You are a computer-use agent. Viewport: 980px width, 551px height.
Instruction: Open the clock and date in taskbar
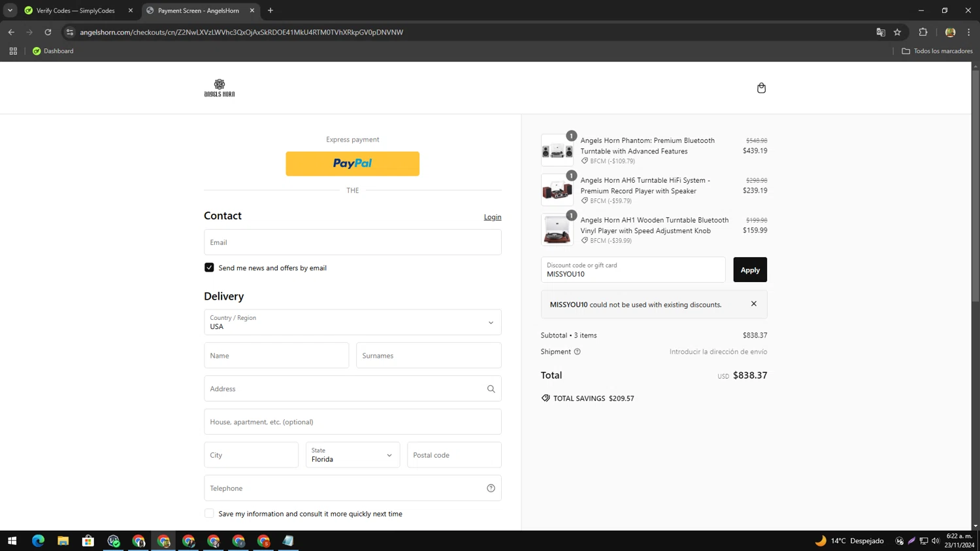coord(959,541)
